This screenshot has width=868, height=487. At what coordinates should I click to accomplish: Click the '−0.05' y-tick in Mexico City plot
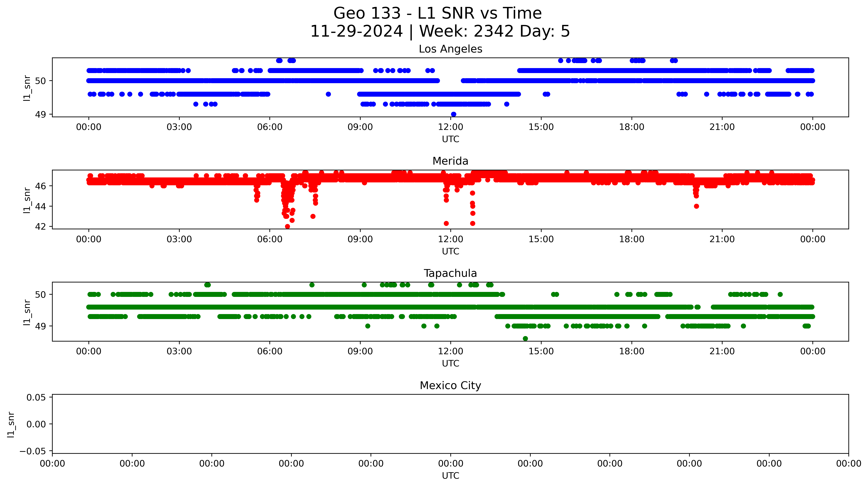coord(33,451)
